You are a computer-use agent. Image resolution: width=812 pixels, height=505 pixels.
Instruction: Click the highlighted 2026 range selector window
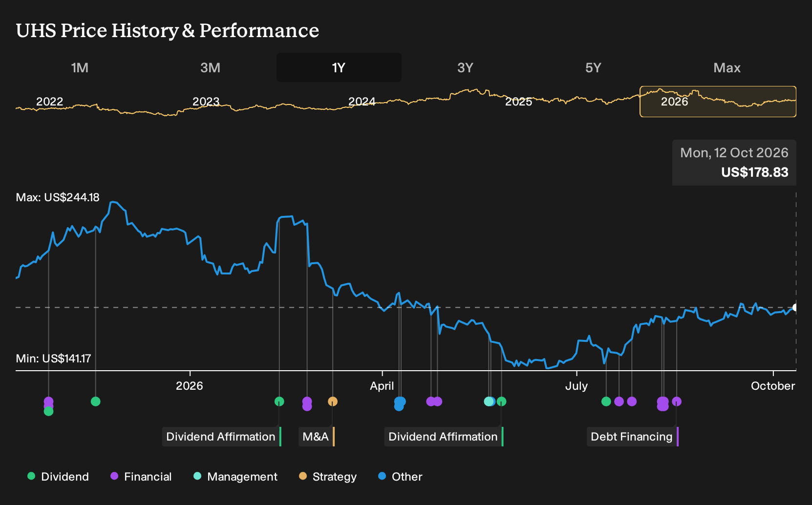tap(718, 102)
